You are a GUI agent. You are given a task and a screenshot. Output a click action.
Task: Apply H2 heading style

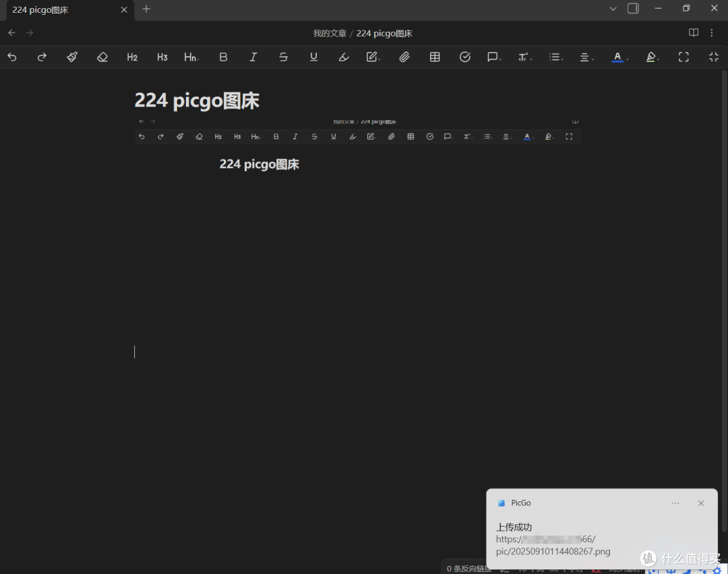tap(132, 57)
